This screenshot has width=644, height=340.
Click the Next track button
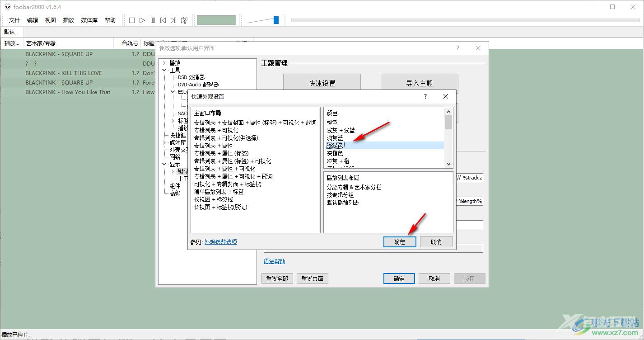click(x=173, y=20)
